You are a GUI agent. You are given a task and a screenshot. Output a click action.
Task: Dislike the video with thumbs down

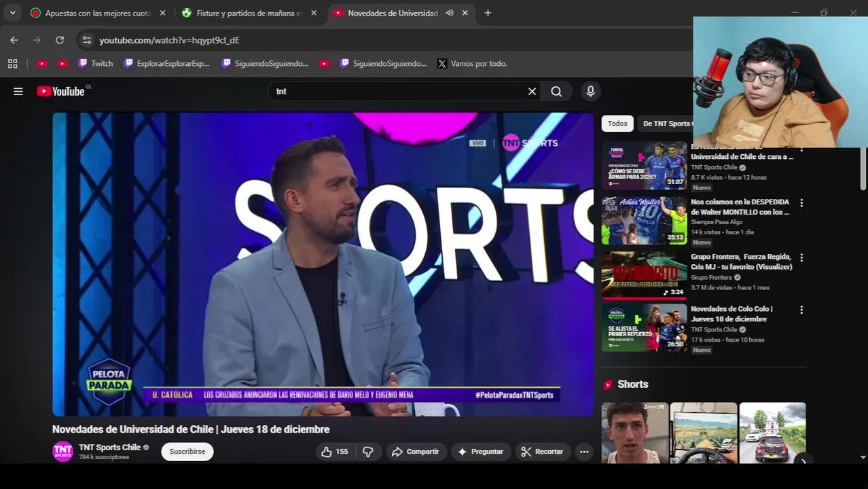[367, 452]
